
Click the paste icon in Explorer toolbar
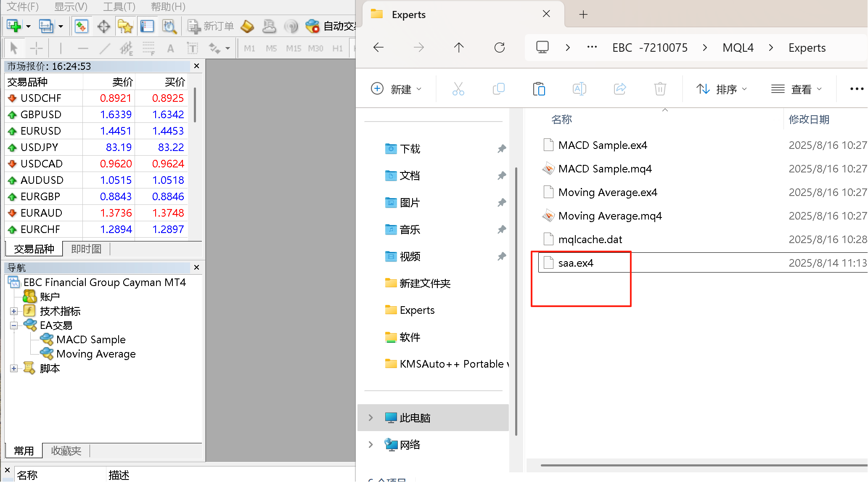point(539,89)
